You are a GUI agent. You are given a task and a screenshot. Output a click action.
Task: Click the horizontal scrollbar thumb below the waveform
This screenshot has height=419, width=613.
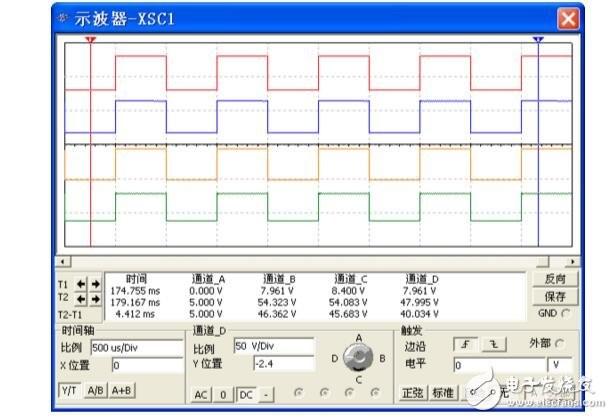[x=543, y=261]
